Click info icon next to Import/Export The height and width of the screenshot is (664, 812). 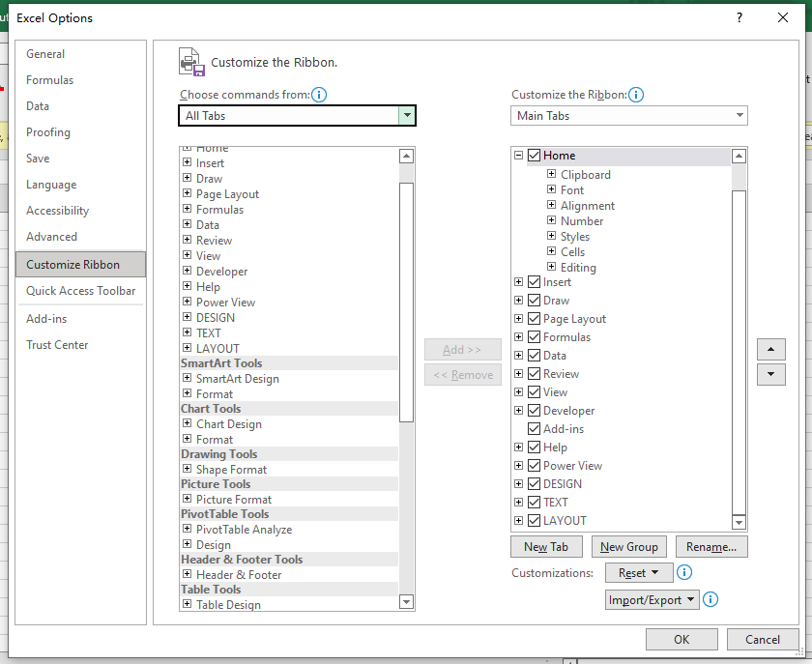click(710, 599)
